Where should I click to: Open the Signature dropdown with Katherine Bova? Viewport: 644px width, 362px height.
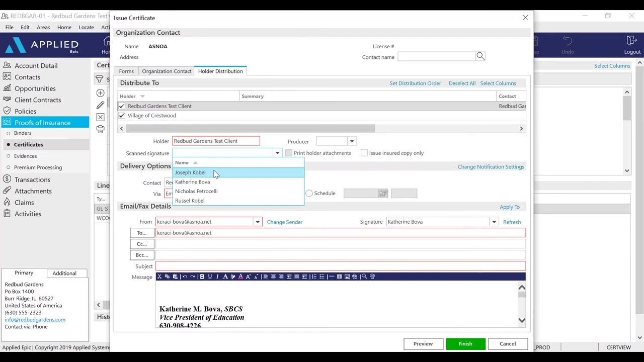(x=494, y=222)
